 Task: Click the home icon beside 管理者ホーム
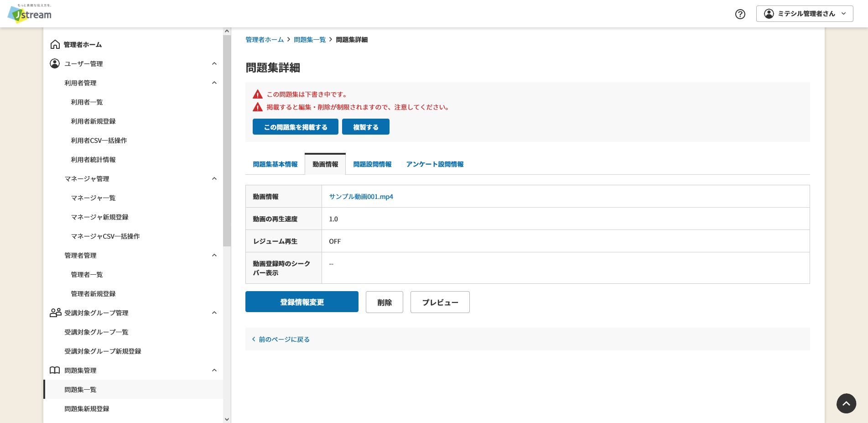[x=55, y=44]
